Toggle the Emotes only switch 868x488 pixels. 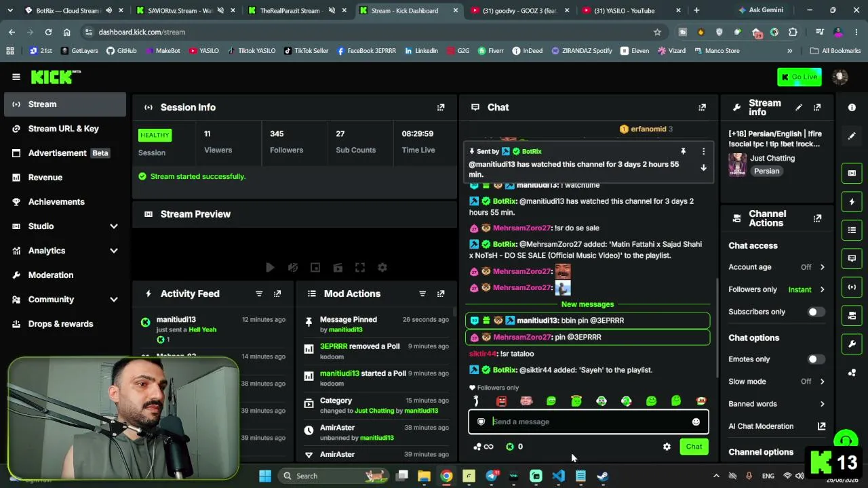[816, 359]
